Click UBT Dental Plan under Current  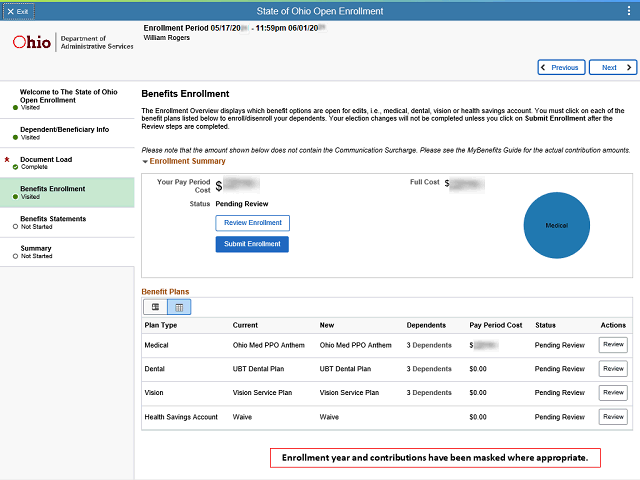(x=258, y=369)
